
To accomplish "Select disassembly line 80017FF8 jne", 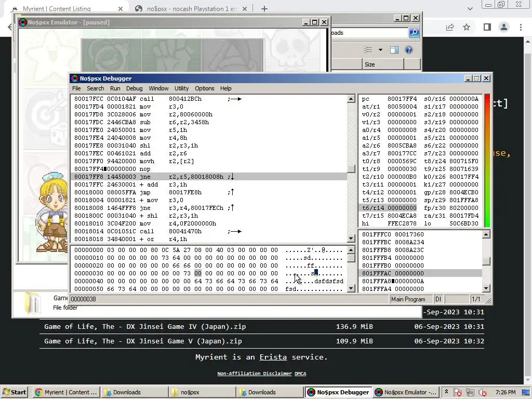I will (x=209, y=177).
